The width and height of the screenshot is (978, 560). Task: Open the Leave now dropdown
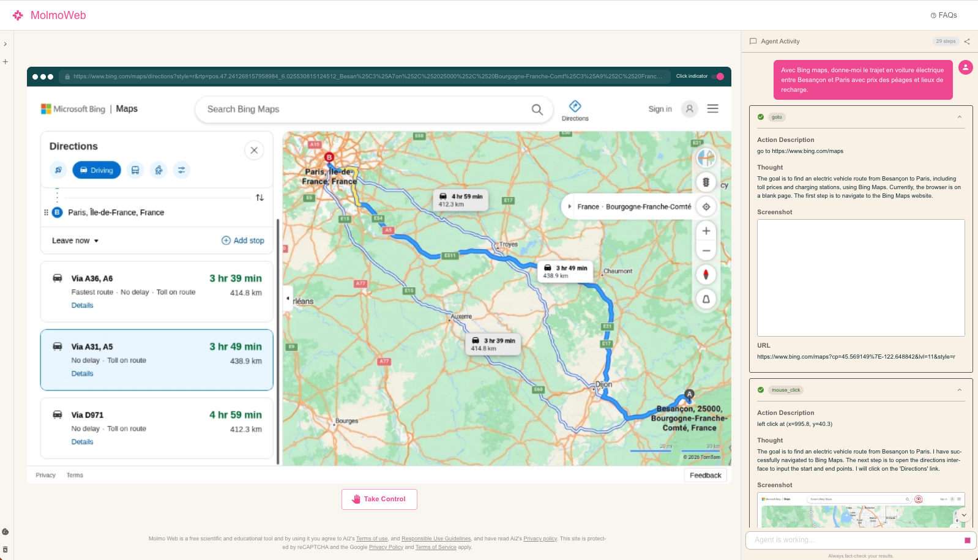point(75,241)
